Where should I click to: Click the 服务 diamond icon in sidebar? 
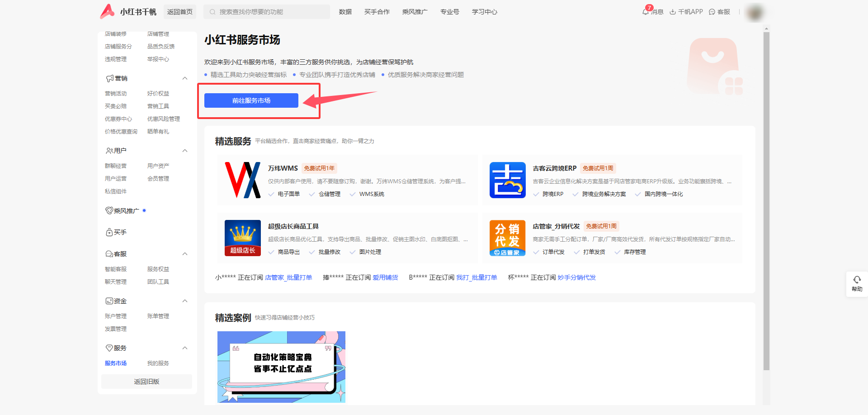click(109, 348)
